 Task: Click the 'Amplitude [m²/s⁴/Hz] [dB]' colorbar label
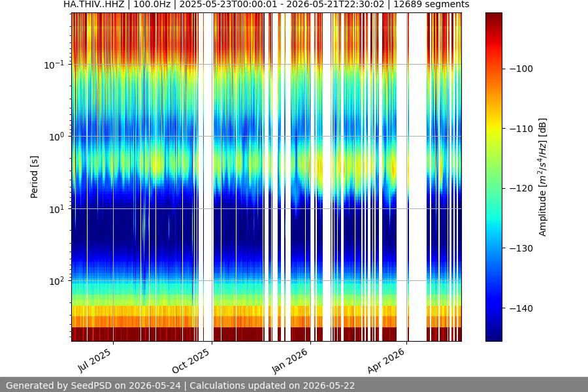[543, 177]
